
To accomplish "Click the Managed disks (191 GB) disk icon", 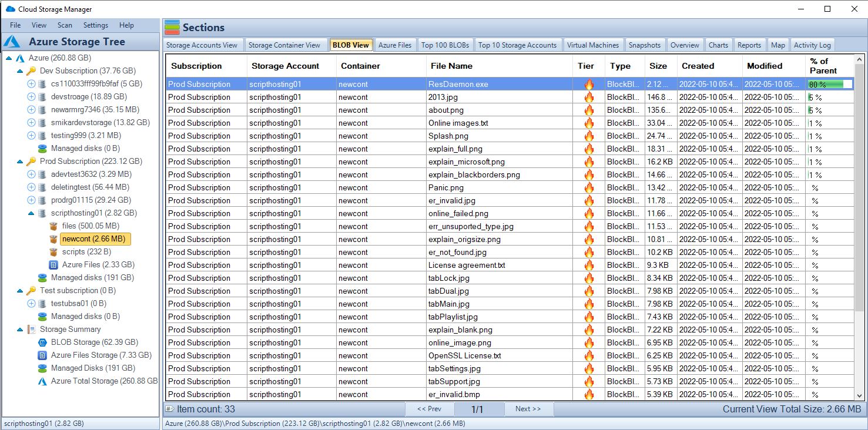I will click(x=42, y=278).
